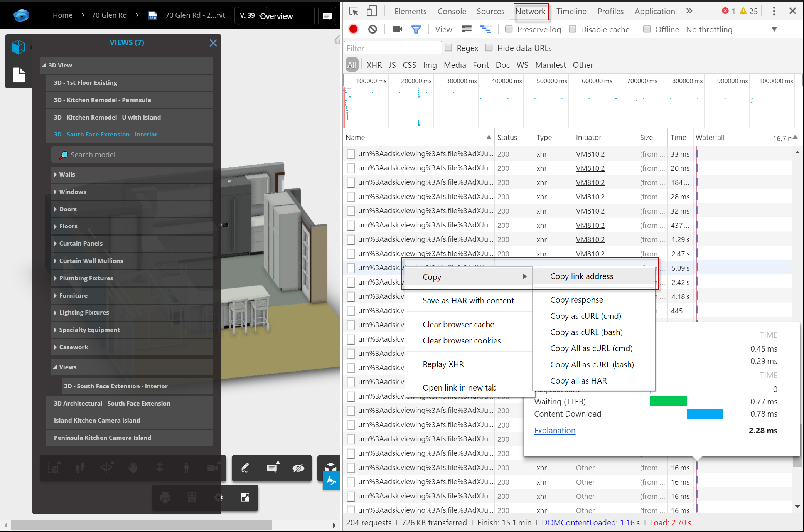Go to Home breadcrumb
This screenshot has height=532, width=804.
click(x=62, y=15)
